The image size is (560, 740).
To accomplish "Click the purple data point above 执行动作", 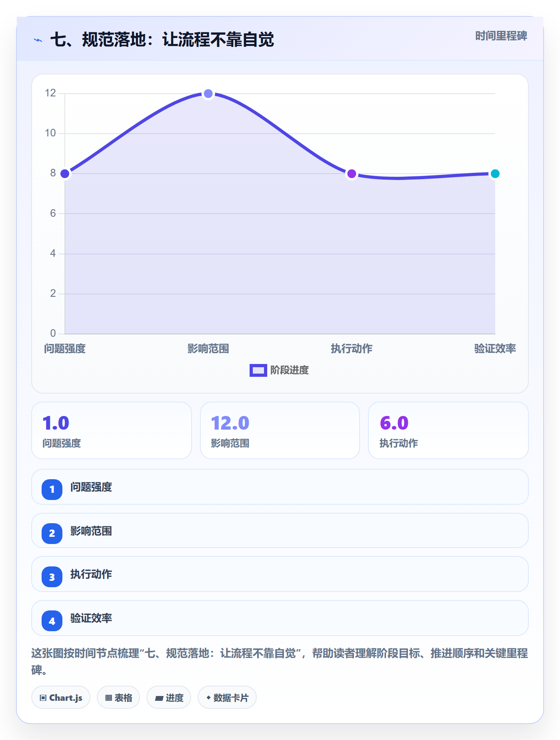I will (352, 174).
